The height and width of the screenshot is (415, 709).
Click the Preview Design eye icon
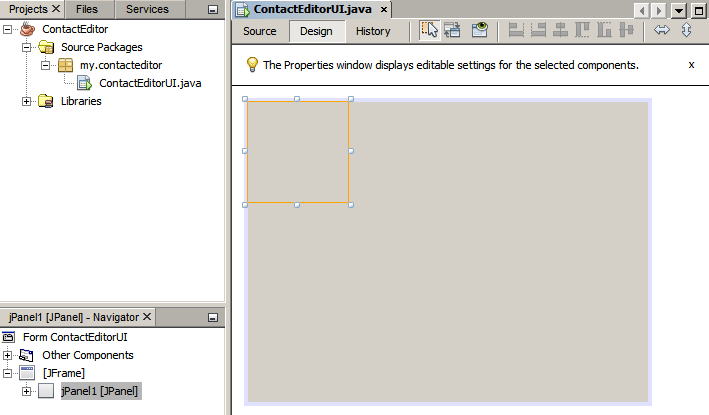pos(479,30)
